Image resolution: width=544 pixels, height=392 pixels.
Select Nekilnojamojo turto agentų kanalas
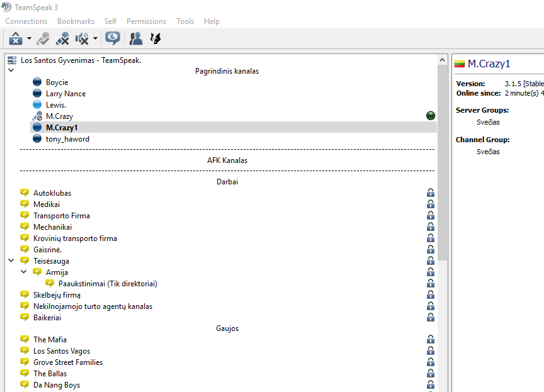pyautogui.click(x=93, y=306)
